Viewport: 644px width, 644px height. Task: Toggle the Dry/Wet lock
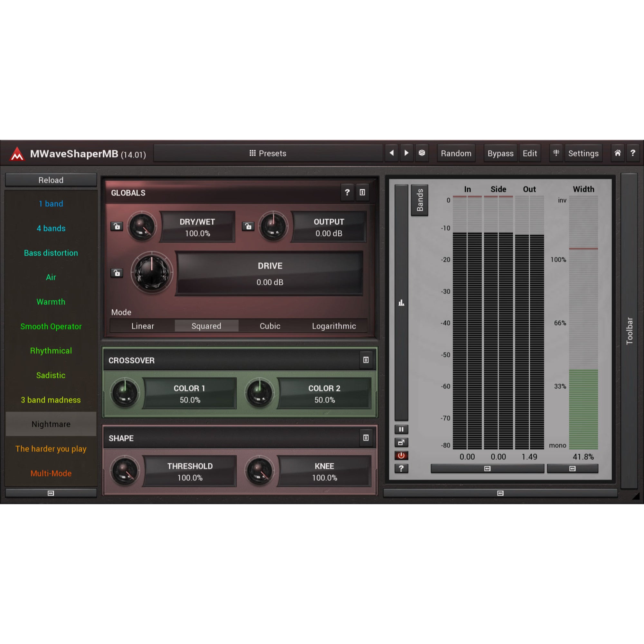[117, 227]
